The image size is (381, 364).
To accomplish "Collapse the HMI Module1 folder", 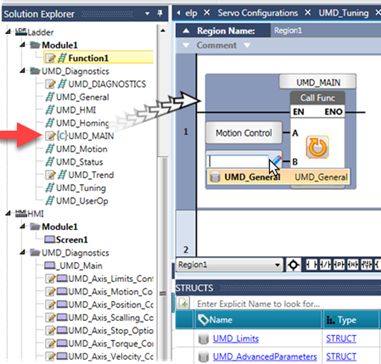I will coord(23,226).
